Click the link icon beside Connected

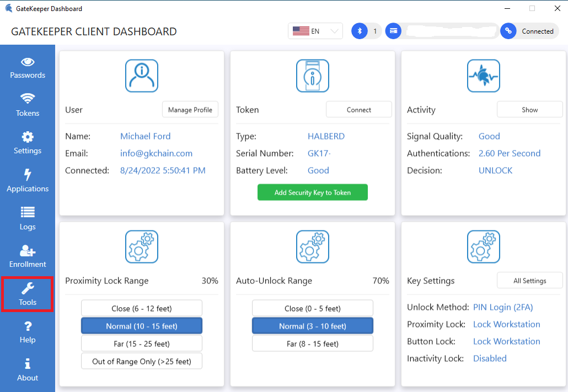pos(508,31)
